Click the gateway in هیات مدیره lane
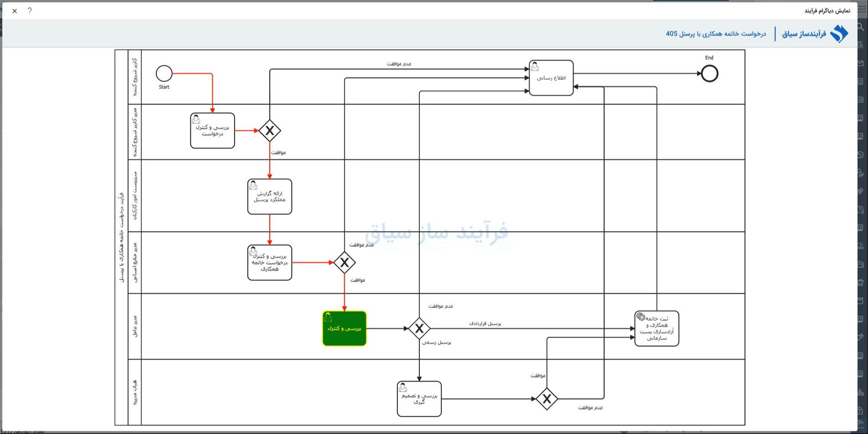868x434 pixels. click(546, 399)
